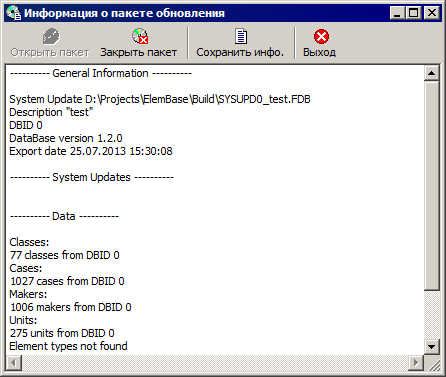Click the Data section header line
The height and width of the screenshot is (377, 446).
tap(64, 216)
